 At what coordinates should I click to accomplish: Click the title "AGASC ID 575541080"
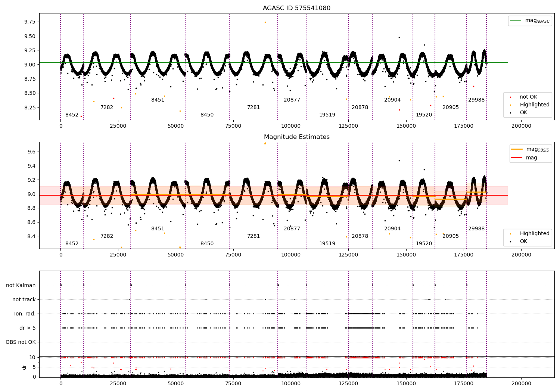click(x=296, y=8)
